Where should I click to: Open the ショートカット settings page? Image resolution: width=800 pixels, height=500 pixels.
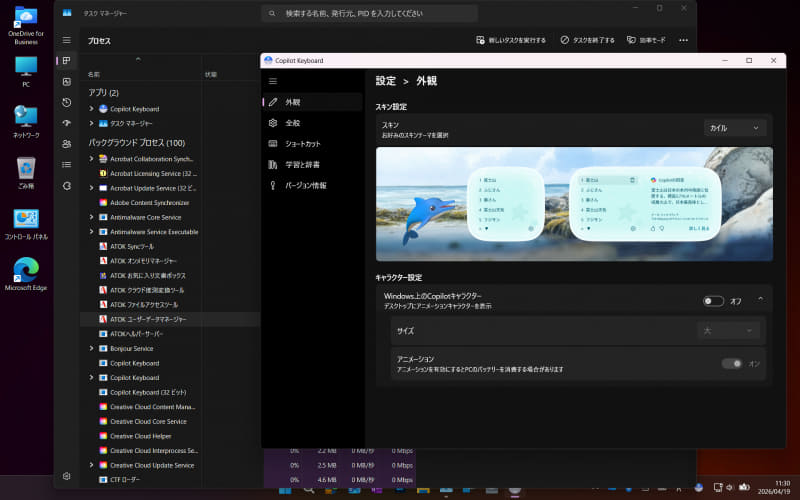tap(312, 144)
